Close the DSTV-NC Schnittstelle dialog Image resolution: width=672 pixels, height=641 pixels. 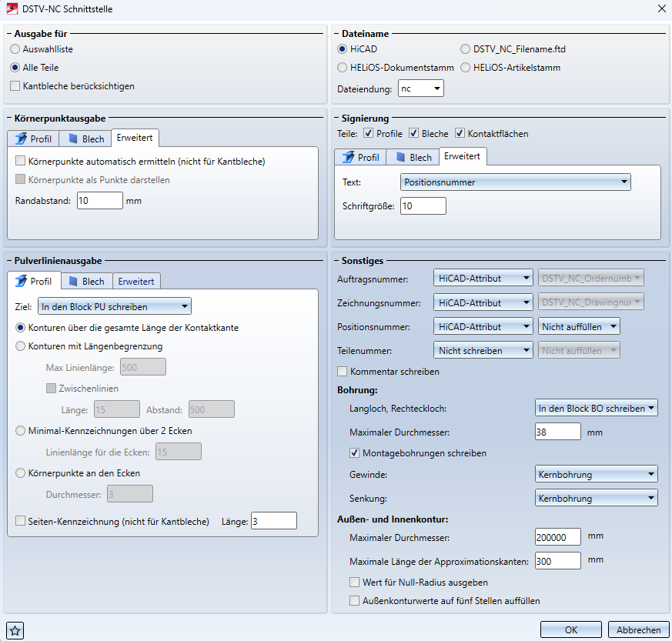[662, 8]
